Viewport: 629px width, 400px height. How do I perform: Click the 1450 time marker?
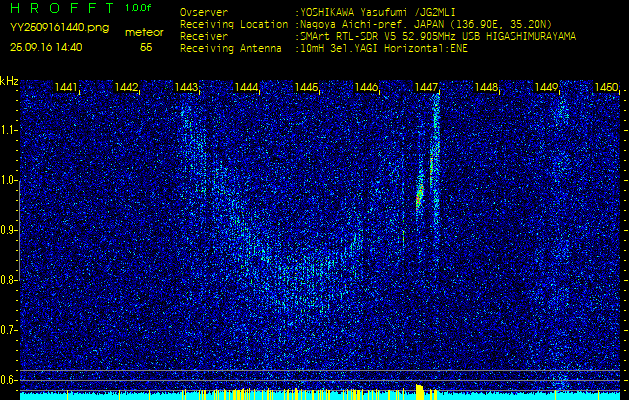click(x=606, y=87)
